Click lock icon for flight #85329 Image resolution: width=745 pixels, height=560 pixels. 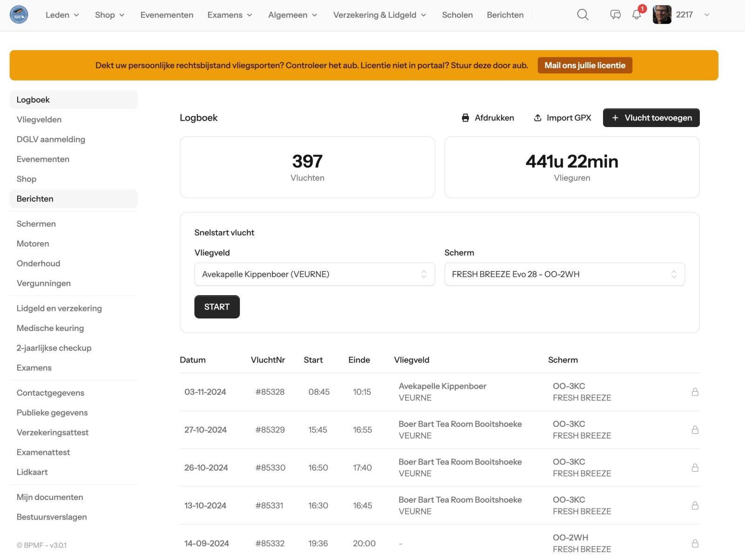[695, 430]
